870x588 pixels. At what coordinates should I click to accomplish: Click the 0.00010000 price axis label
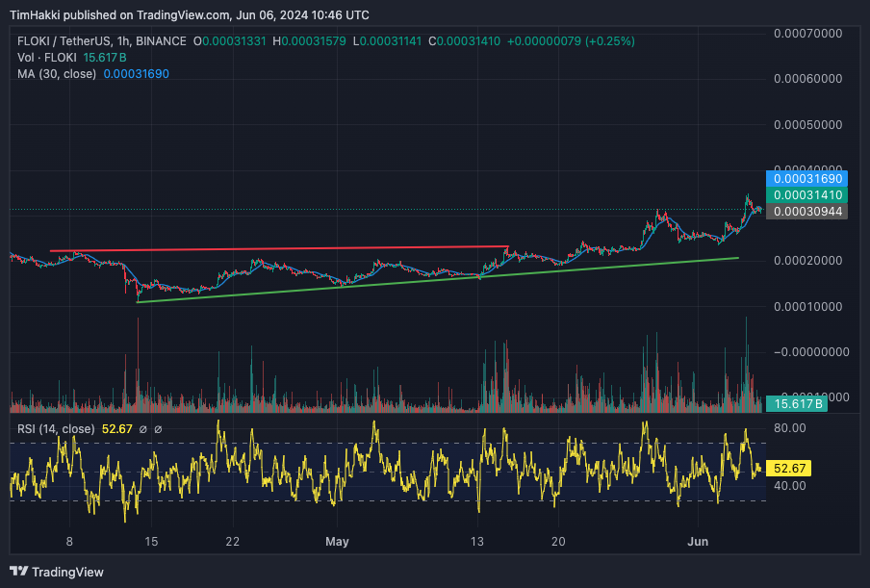click(x=807, y=307)
